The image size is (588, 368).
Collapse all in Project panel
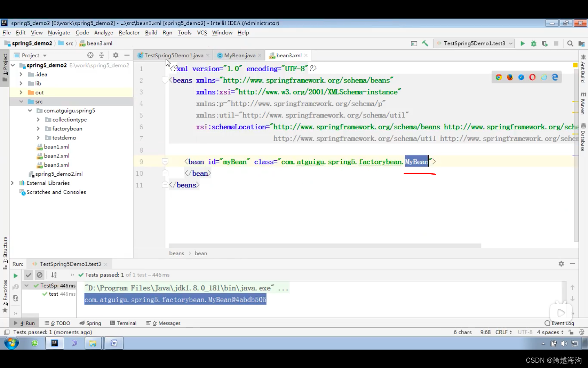[x=102, y=55]
